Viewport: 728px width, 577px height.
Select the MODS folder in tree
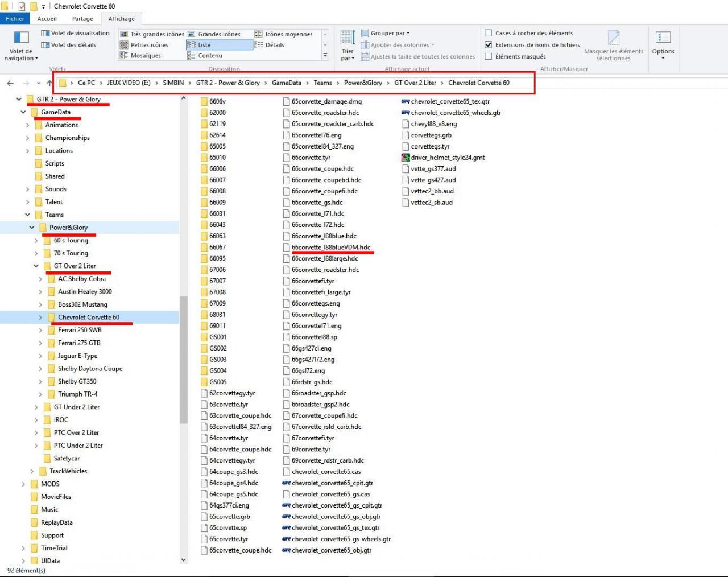coord(50,484)
